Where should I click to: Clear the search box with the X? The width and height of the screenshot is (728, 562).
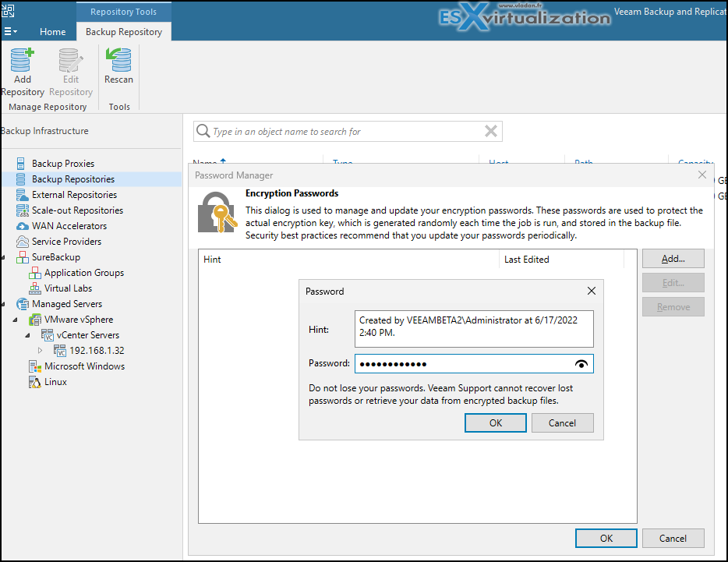tap(490, 132)
